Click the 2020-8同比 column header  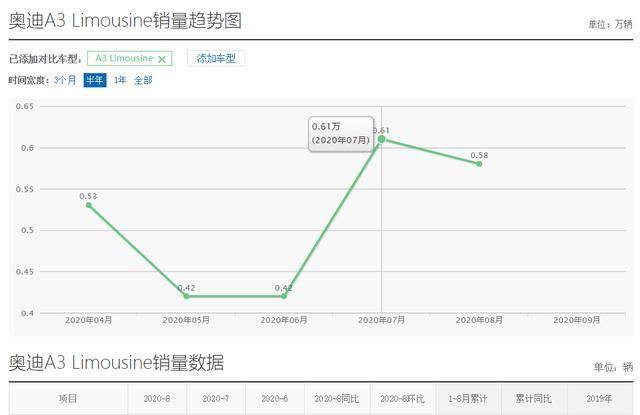coord(337,399)
